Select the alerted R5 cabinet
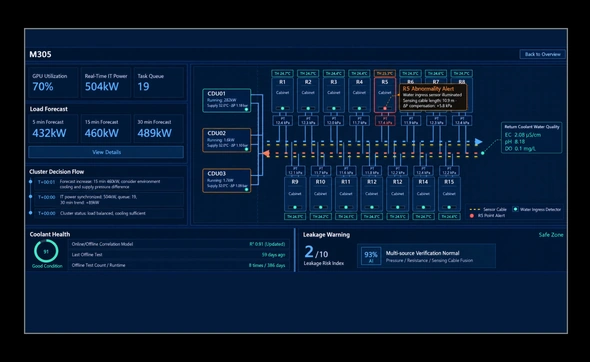 pos(385,95)
